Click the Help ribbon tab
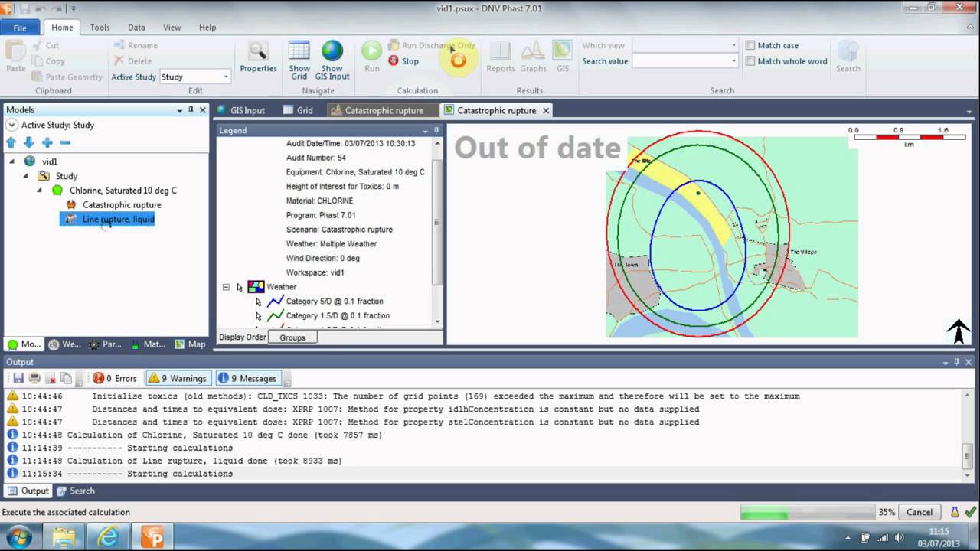 pyautogui.click(x=207, y=28)
